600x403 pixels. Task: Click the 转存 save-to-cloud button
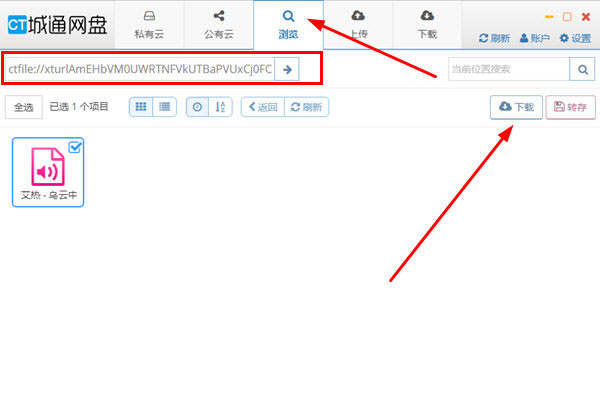tap(571, 107)
